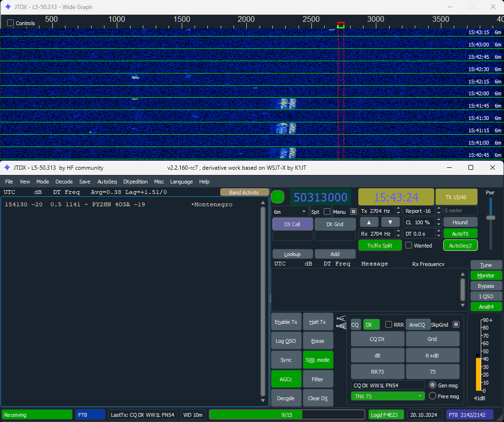Click the CQ DX WW1L FN54 message field

[388, 385]
